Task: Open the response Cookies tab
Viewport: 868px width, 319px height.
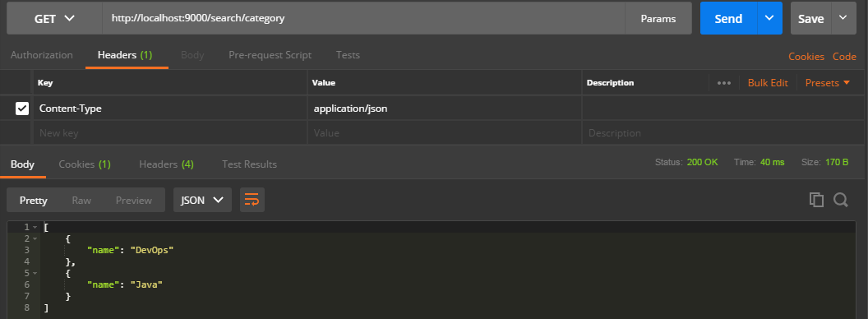Action: pos(85,164)
